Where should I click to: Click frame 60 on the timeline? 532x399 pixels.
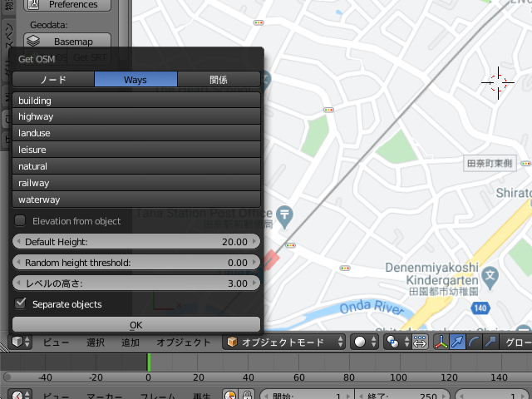(299, 377)
